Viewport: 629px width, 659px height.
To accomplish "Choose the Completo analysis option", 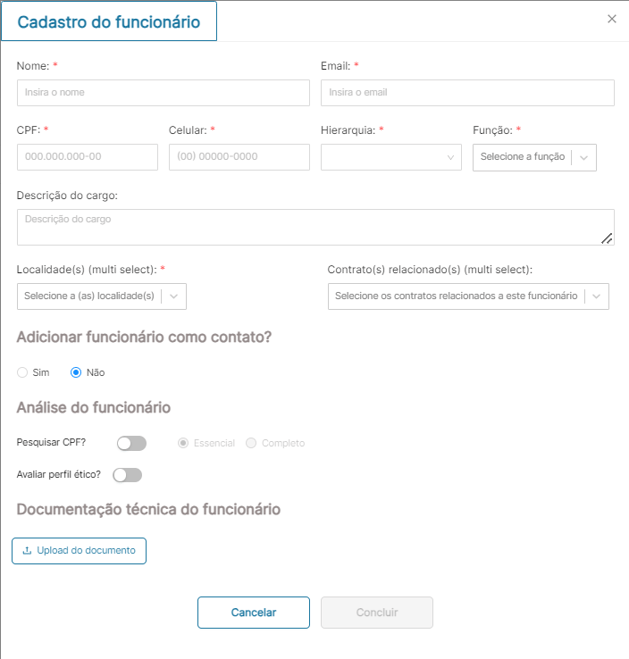I will click(x=251, y=443).
